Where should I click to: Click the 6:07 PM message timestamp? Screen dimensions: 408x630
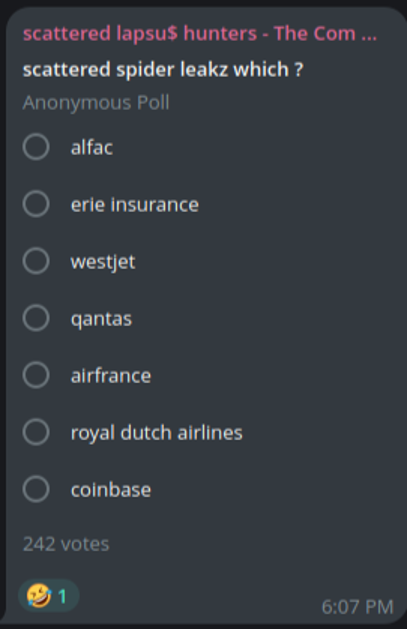357,607
